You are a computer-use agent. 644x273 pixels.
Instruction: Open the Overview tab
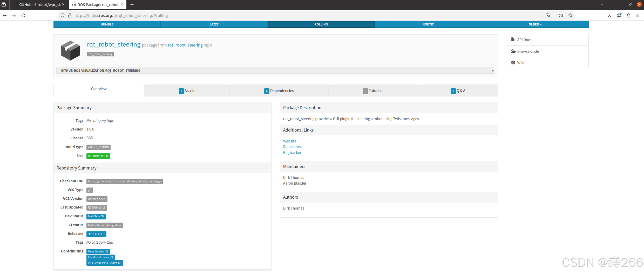tap(99, 89)
